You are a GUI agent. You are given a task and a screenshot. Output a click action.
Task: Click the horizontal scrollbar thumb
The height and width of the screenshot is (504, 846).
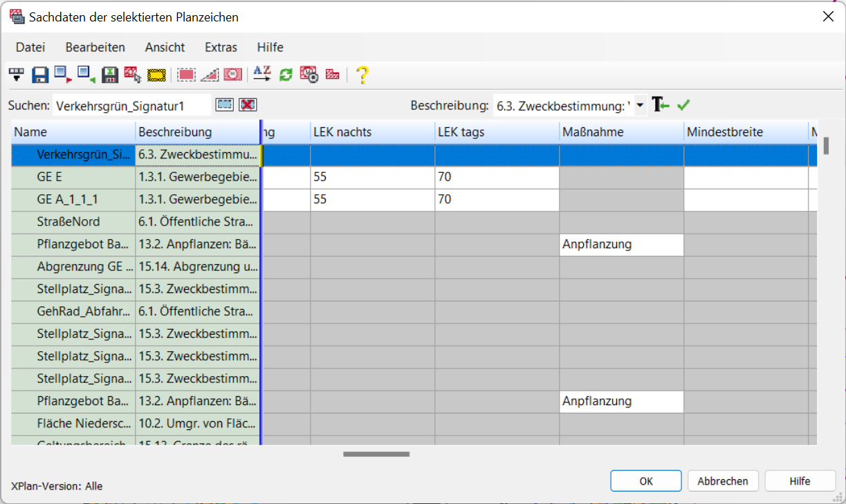point(376,454)
